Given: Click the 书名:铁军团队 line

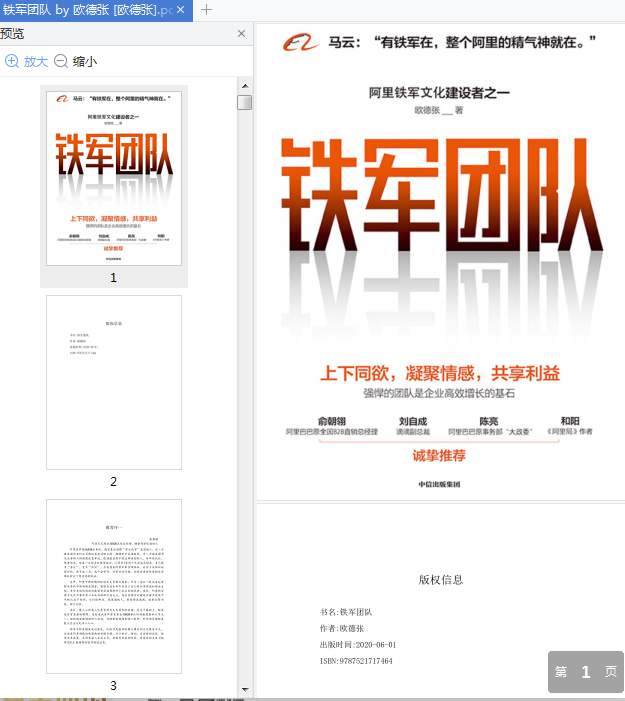Looking at the screenshot, I should coord(346,612).
